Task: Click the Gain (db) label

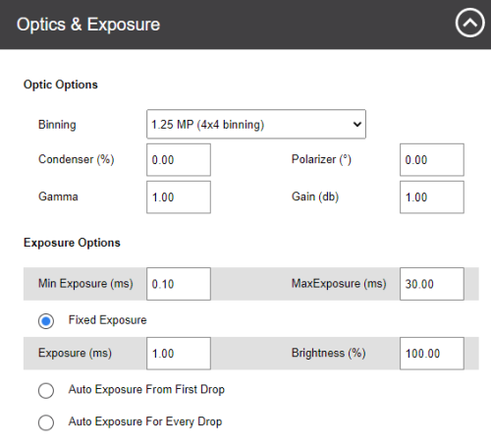Action: click(x=315, y=196)
